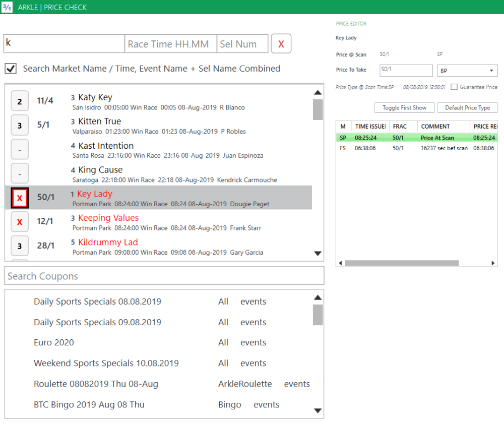Click the 11/4 price for Katy Key
Viewport: 504px width, 425px height.
click(45, 101)
